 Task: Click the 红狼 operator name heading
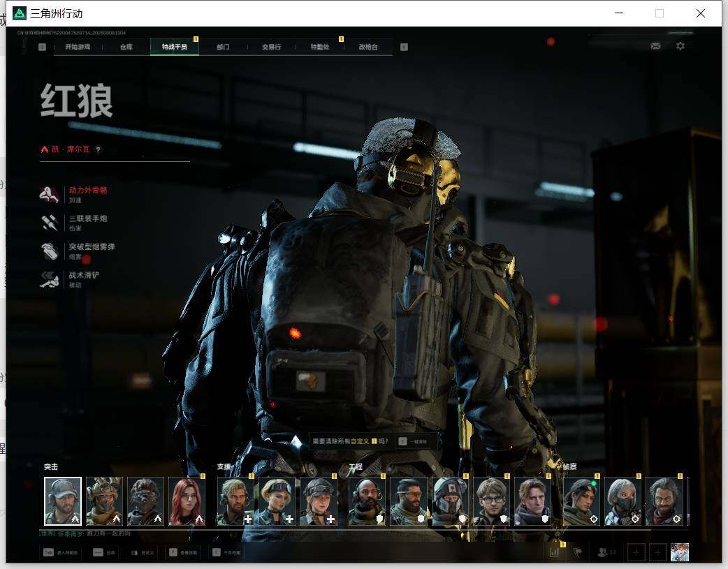77,101
